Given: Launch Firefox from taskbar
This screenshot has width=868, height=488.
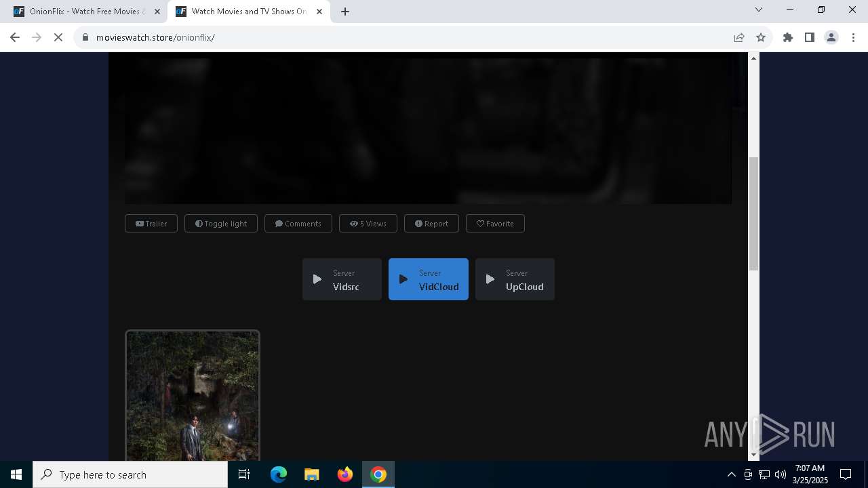Looking at the screenshot, I should tap(345, 474).
